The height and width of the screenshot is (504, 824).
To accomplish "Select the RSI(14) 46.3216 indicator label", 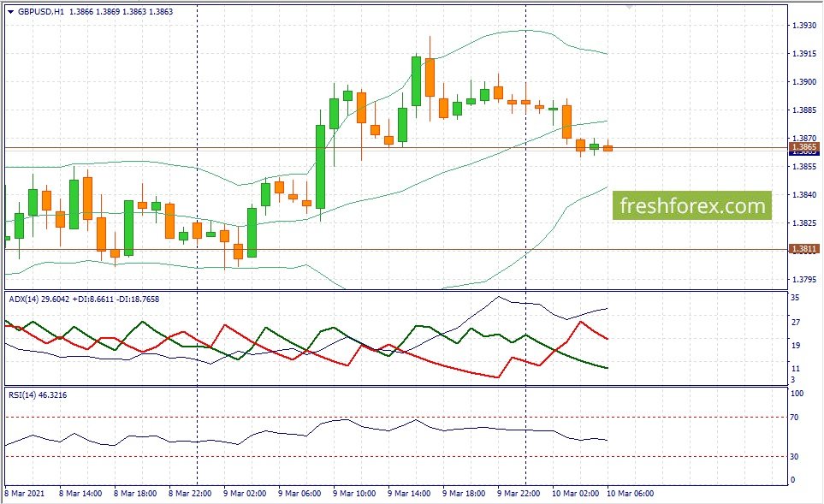I will click(x=38, y=395).
